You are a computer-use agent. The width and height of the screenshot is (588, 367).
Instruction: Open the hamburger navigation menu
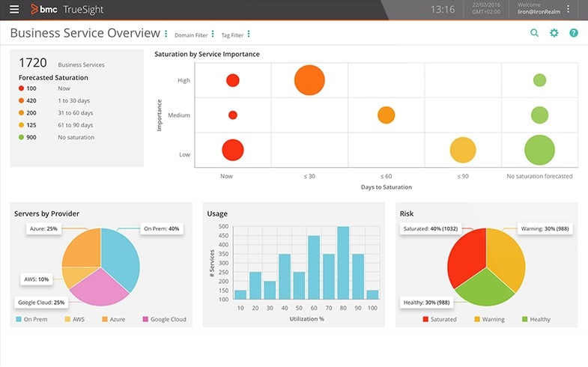click(x=14, y=9)
